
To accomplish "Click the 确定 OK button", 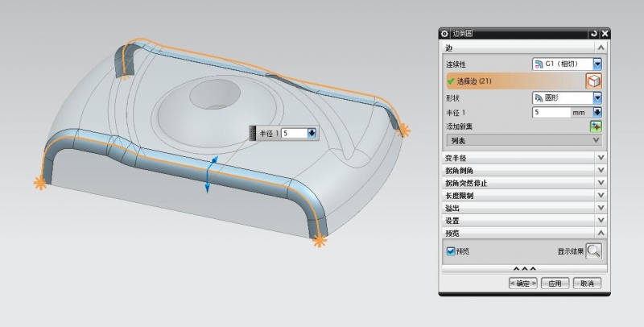I will pyautogui.click(x=522, y=284).
